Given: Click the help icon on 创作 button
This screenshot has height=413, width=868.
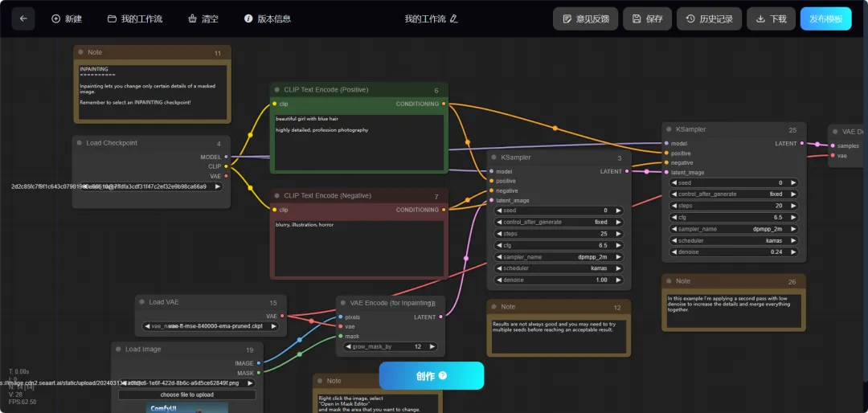Looking at the screenshot, I should pyautogui.click(x=442, y=375).
